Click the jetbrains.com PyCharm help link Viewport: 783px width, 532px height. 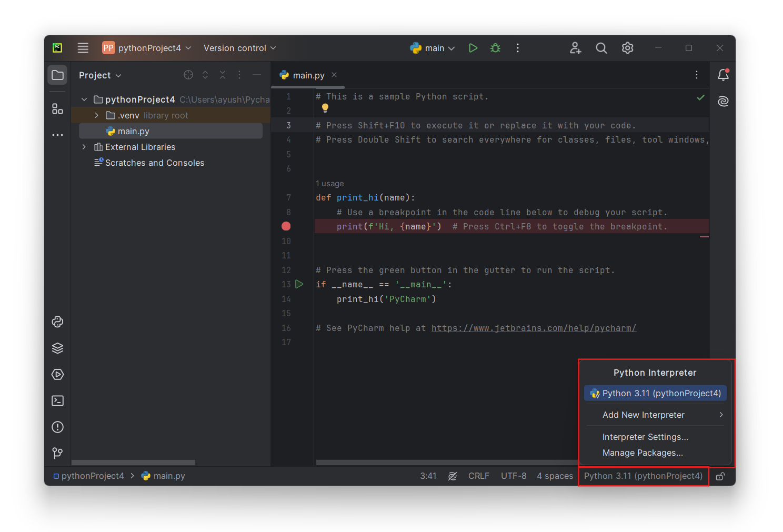[534, 328]
